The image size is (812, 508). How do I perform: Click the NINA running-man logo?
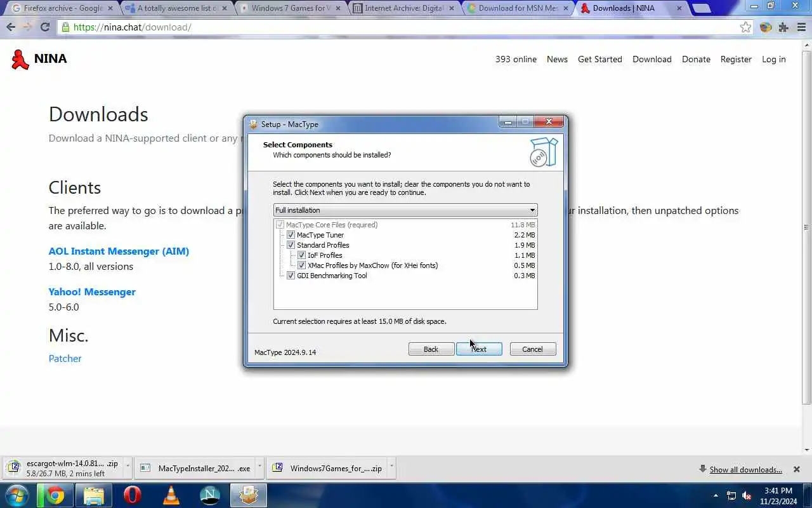[20, 59]
